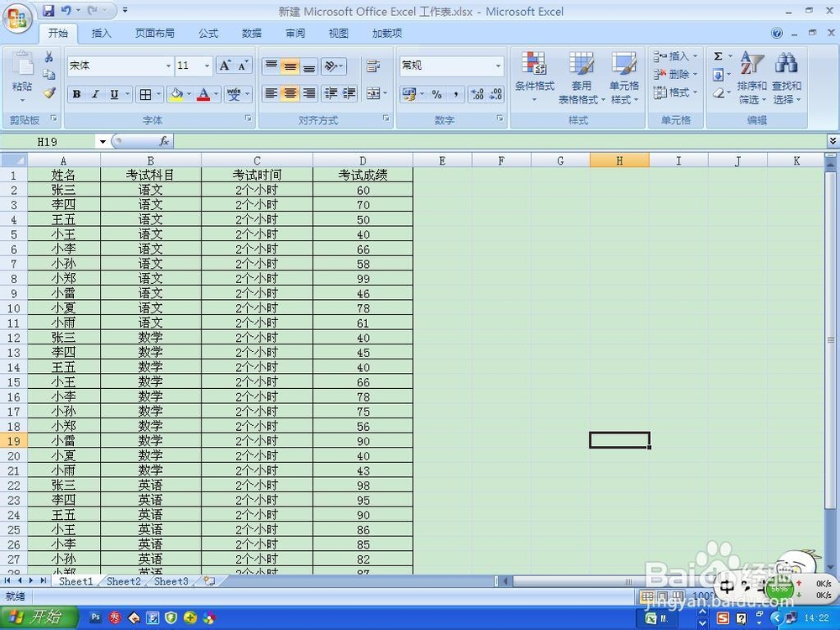Toggle middle vertical alignment

click(290, 66)
